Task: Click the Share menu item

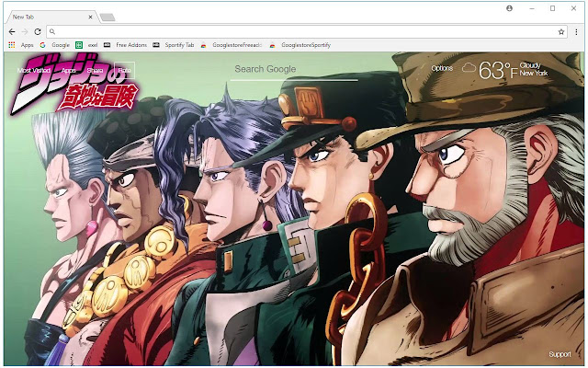Action: pyautogui.click(x=95, y=71)
